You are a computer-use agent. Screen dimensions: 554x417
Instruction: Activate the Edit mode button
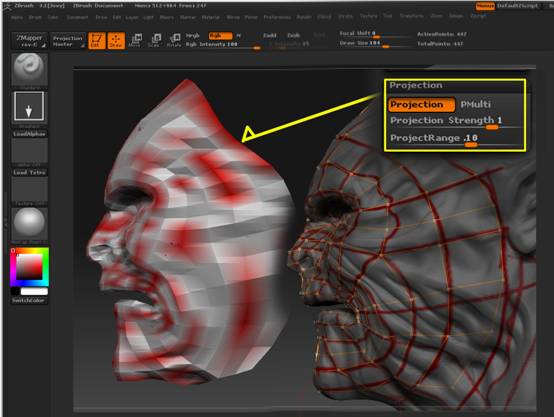click(x=96, y=41)
